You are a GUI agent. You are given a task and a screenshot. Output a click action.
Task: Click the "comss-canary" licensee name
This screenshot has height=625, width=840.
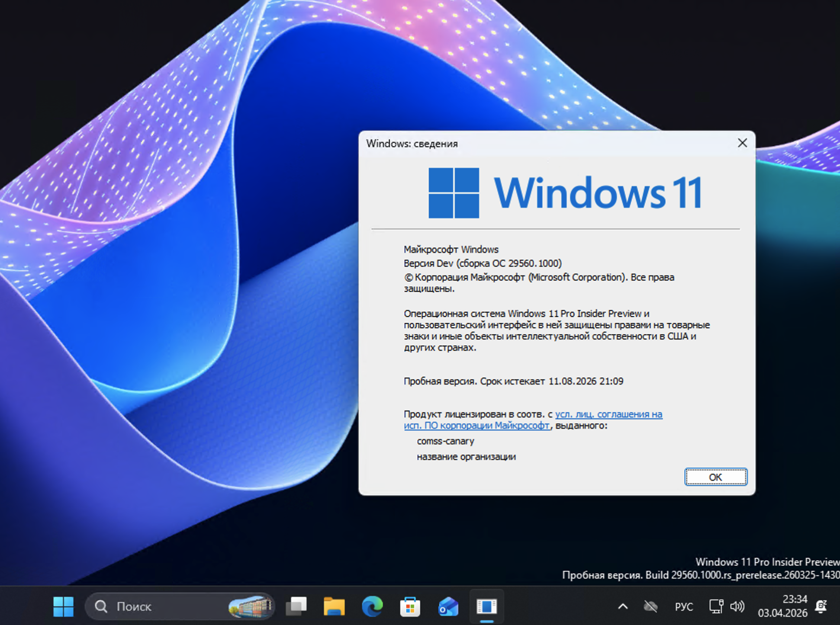tap(445, 441)
